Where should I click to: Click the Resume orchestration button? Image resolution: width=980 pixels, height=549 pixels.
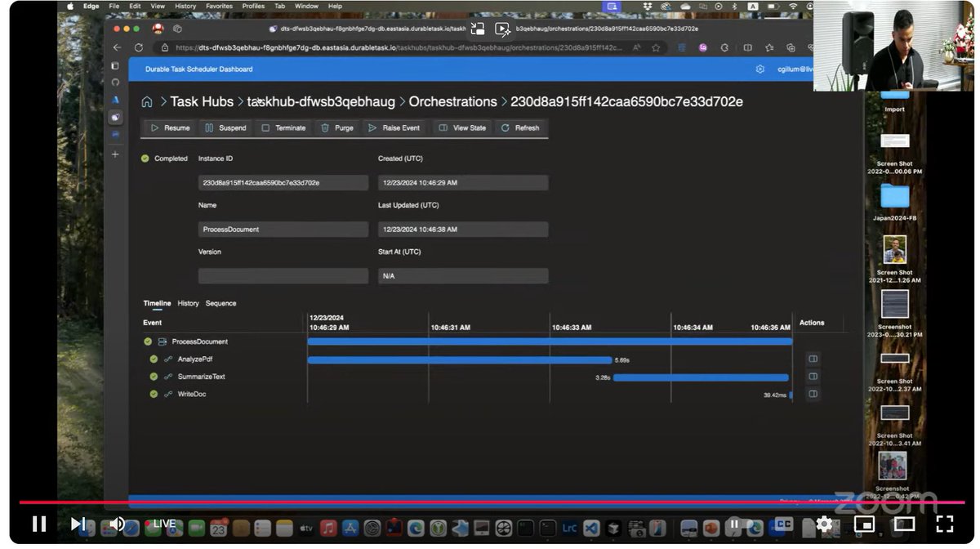[170, 127]
